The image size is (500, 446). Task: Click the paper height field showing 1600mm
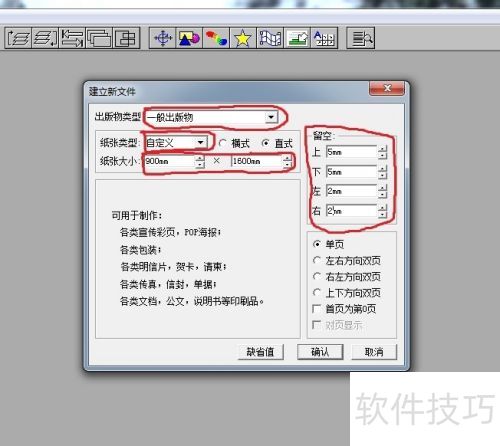(x=256, y=161)
